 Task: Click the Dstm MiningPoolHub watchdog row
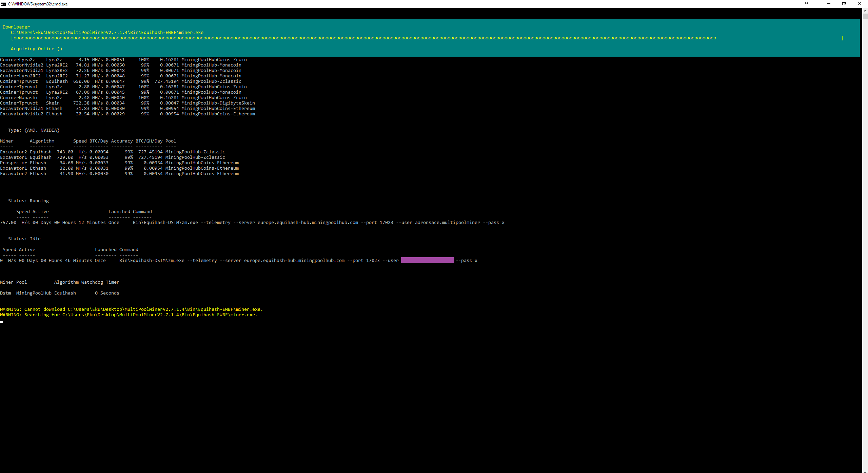60,293
